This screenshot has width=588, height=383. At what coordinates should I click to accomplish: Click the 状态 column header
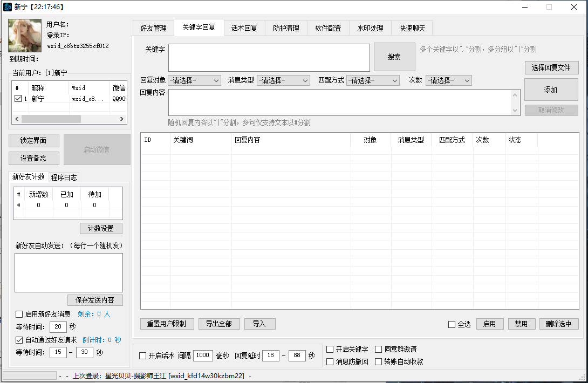(x=521, y=140)
